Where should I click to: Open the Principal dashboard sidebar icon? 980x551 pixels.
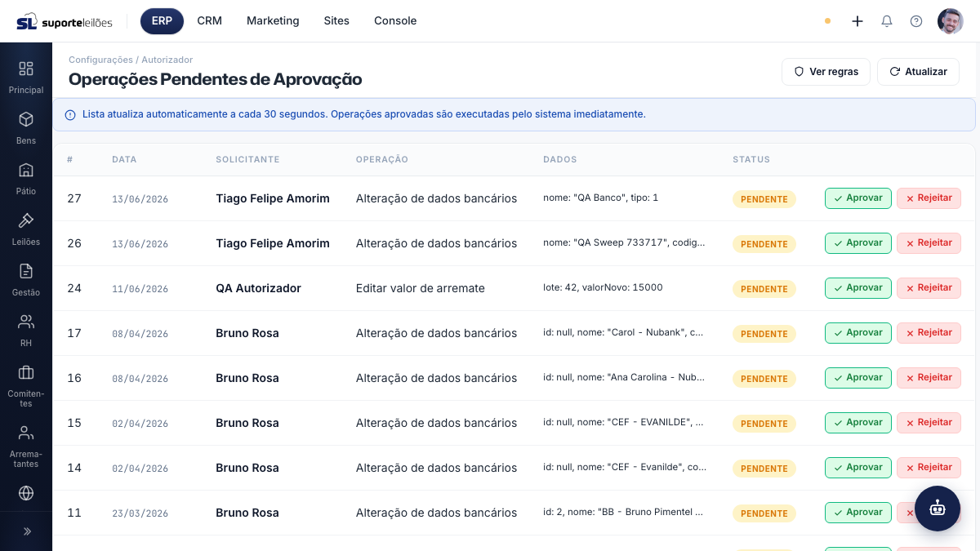click(26, 69)
